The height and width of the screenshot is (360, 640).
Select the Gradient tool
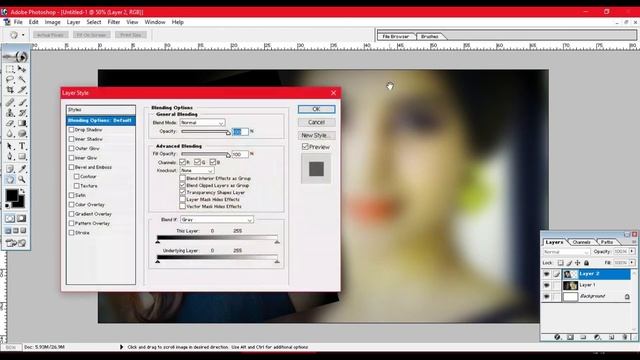coord(22,123)
